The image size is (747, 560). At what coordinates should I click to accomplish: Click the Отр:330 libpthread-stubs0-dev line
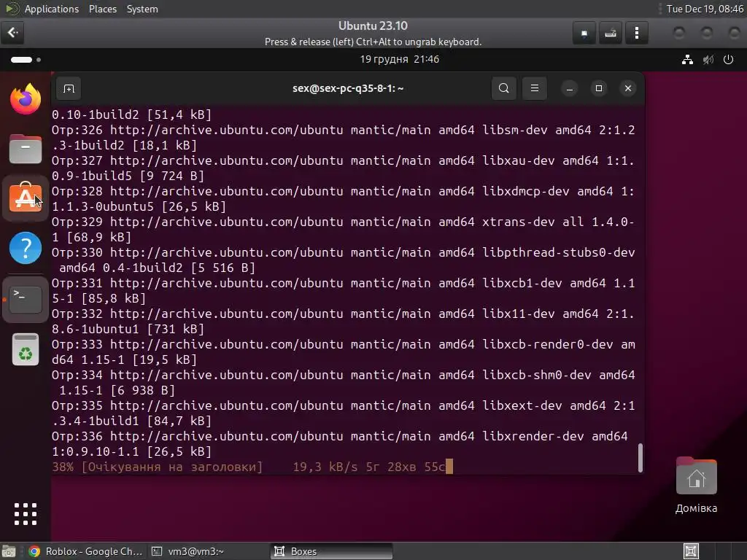tap(343, 260)
